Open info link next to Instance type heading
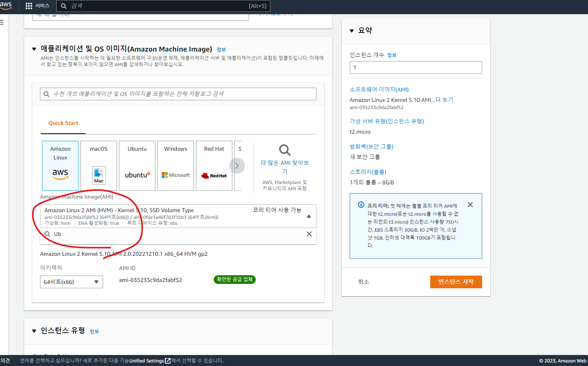The image size is (588, 366). pyautogui.click(x=94, y=332)
